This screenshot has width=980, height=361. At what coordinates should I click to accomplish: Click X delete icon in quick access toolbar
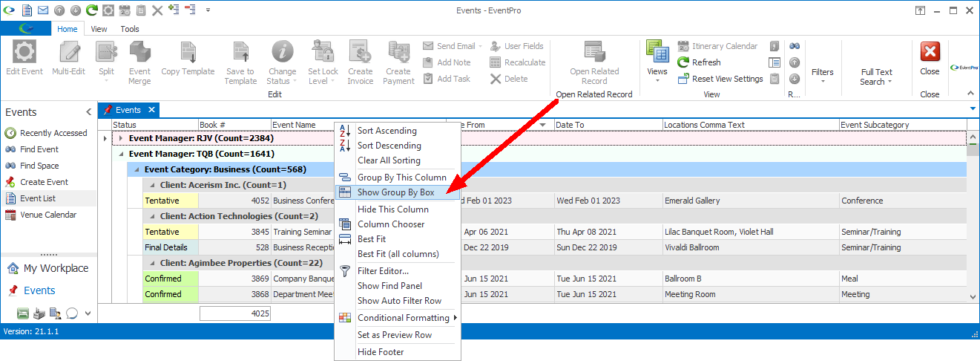click(157, 10)
